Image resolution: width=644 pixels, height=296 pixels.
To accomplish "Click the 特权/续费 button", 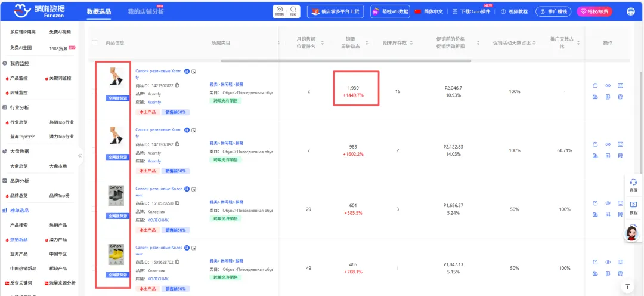I will click(x=598, y=11).
